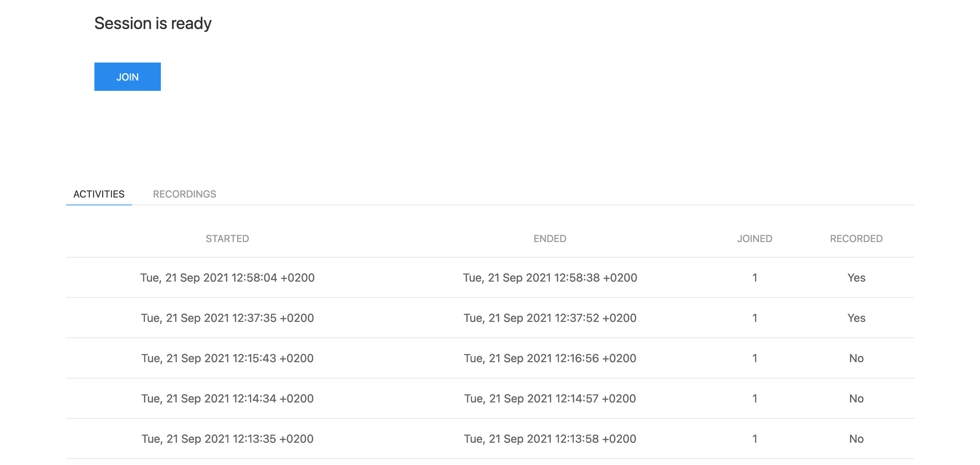Image resolution: width=980 pixels, height=465 pixels.
Task: Select the end time 12:14:57 cell
Action: click(550, 399)
